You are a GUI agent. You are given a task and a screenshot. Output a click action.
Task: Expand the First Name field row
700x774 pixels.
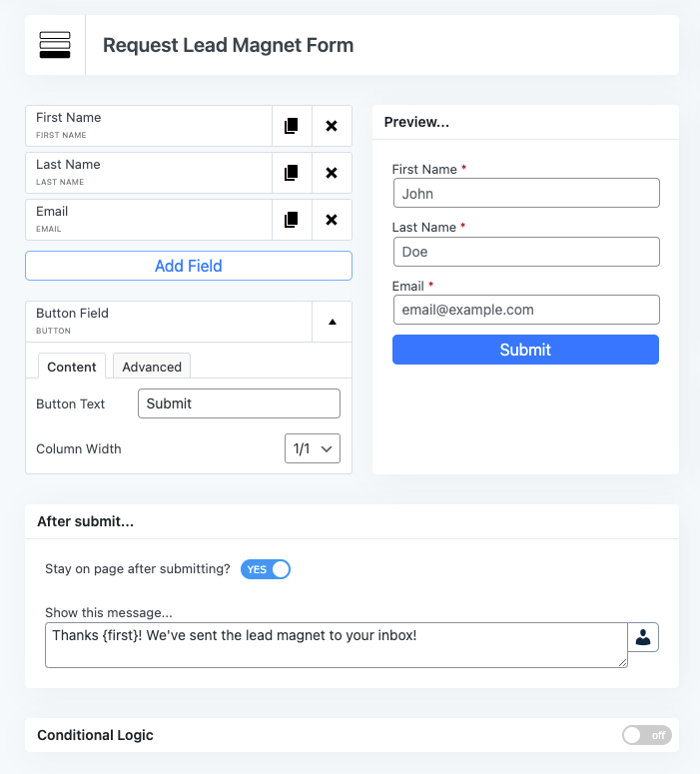click(x=150, y=126)
